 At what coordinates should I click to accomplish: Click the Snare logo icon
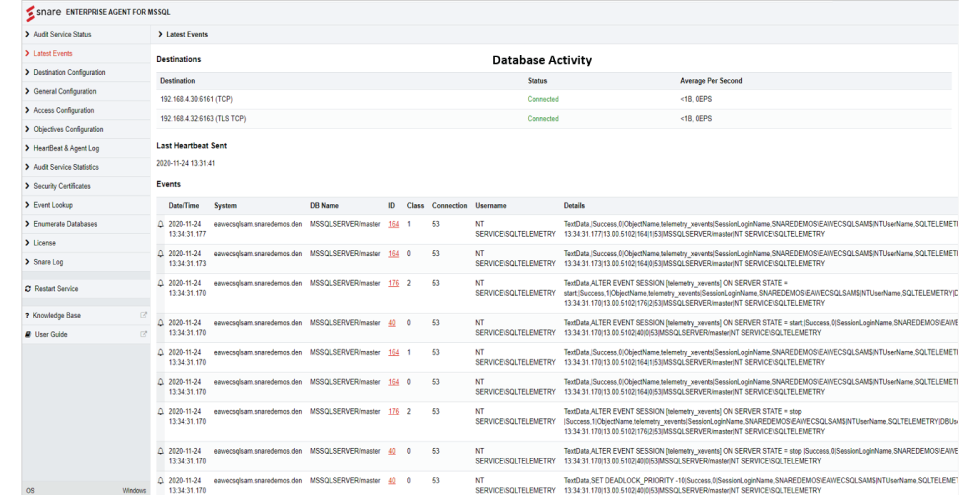tap(30, 12)
